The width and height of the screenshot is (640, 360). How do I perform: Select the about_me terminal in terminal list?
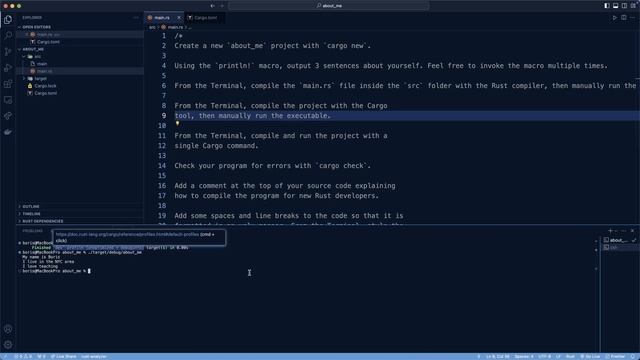pyautogui.click(x=620, y=240)
